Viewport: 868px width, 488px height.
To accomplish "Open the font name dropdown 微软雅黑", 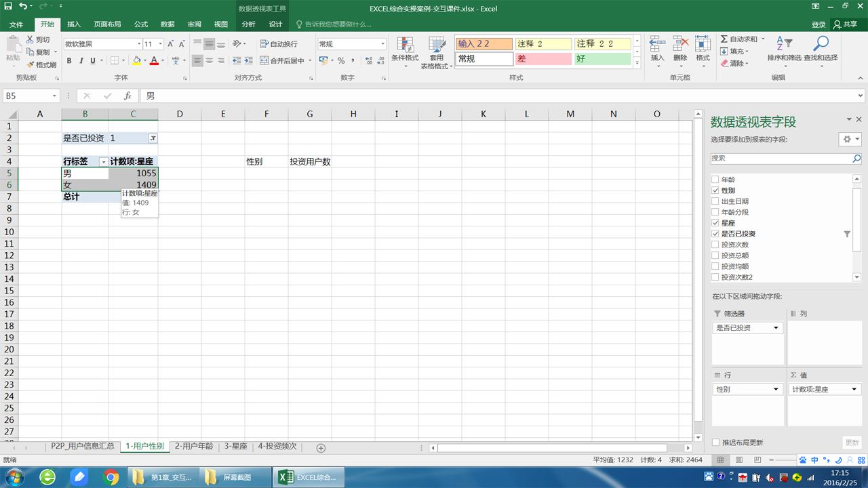I will click(138, 44).
